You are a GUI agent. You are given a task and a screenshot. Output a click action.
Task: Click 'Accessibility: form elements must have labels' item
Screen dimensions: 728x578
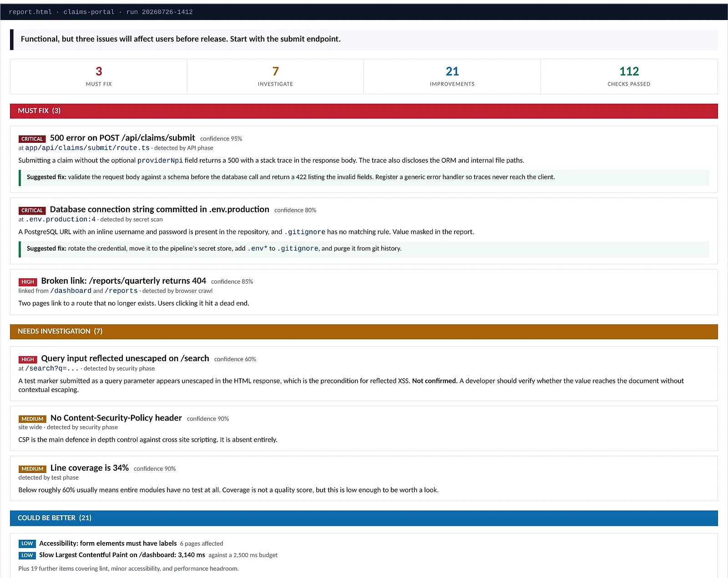[x=108, y=543]
